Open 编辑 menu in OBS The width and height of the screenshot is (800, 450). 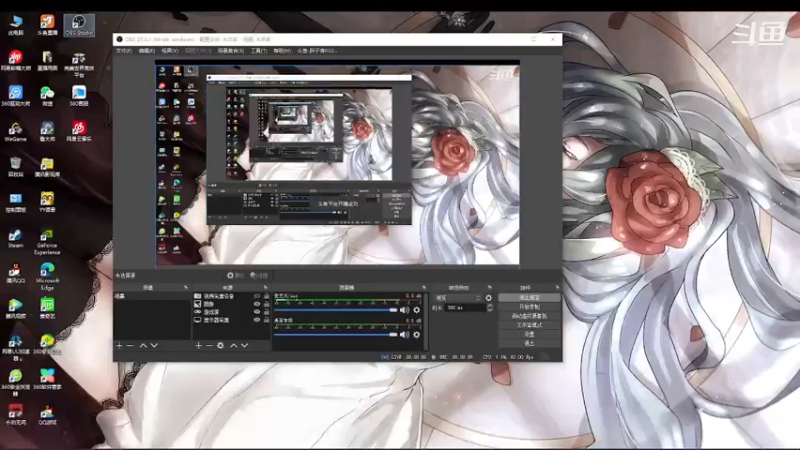(x=147, y=51)
